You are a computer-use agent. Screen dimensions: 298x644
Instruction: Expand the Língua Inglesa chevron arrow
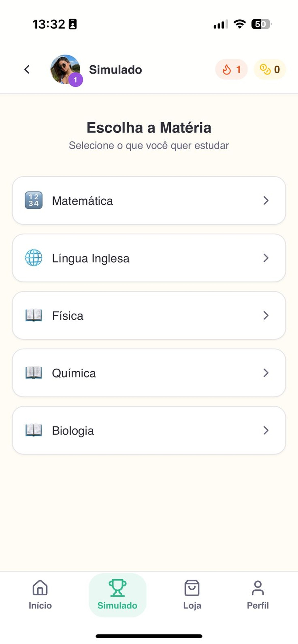coord(266,258)
